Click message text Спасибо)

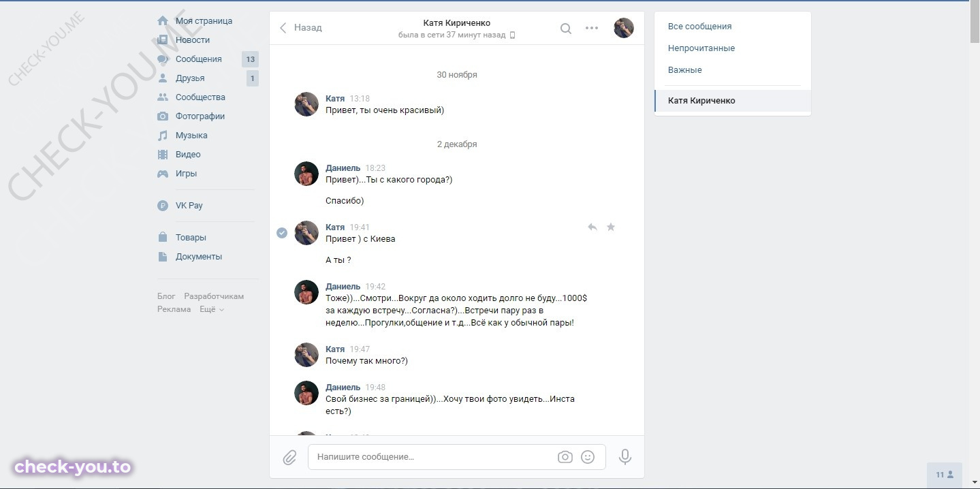(x=345, y=201)
